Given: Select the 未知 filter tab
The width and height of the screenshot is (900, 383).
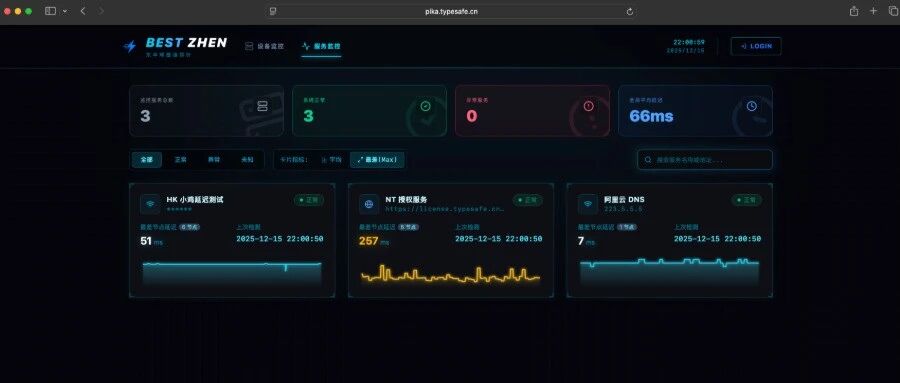Looking at the screenshot, I should coord(247,160).
